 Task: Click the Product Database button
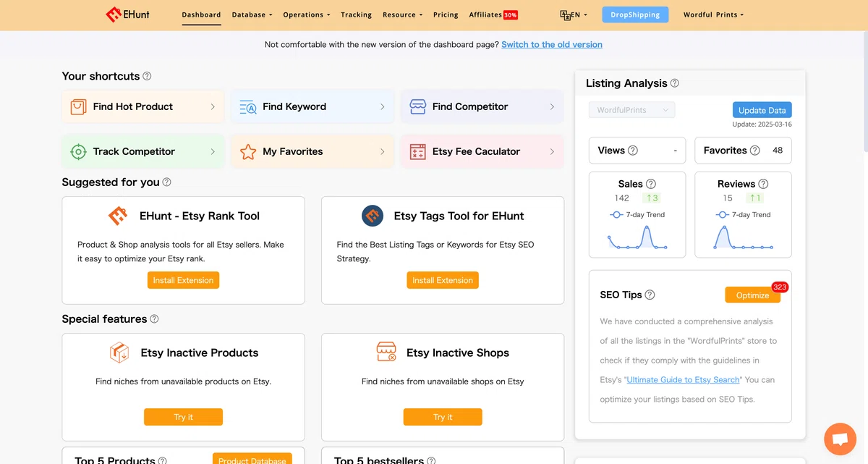pyautogui.click(x=252, y=459)
